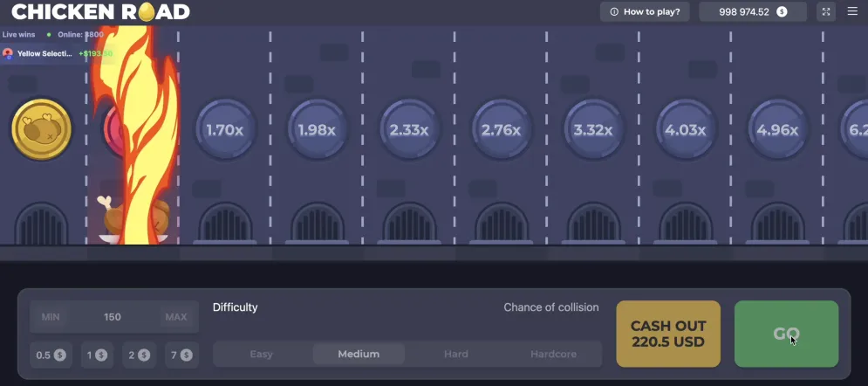Select the 2.33x multiplier manhole
Viewport: 868px width, 386px height.
[x=409, y=129]
